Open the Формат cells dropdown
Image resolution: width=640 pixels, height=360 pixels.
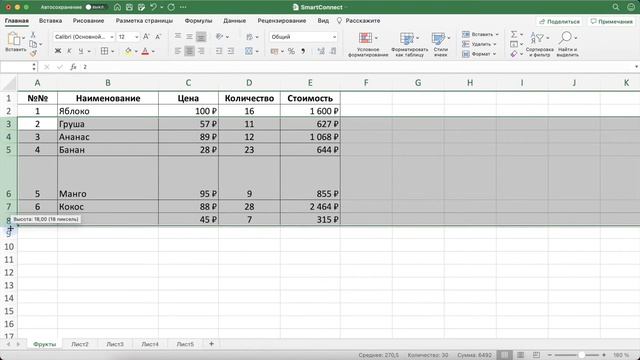479,54
